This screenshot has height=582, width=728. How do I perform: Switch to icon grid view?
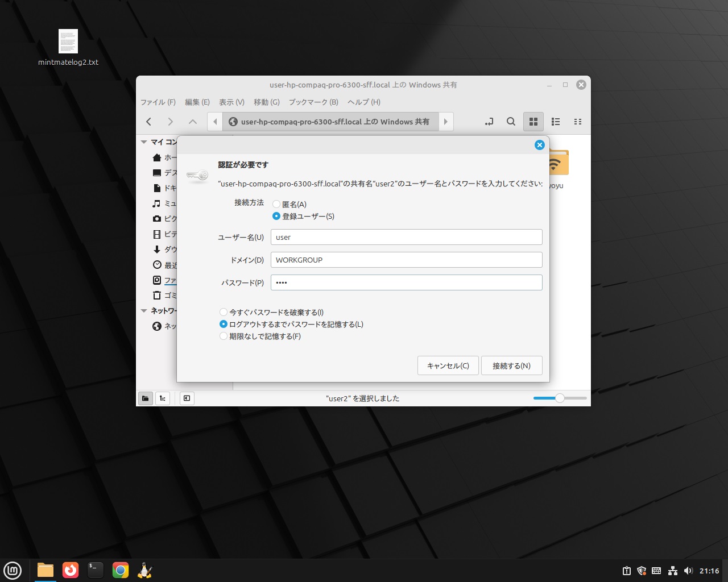tap(533, 122)
